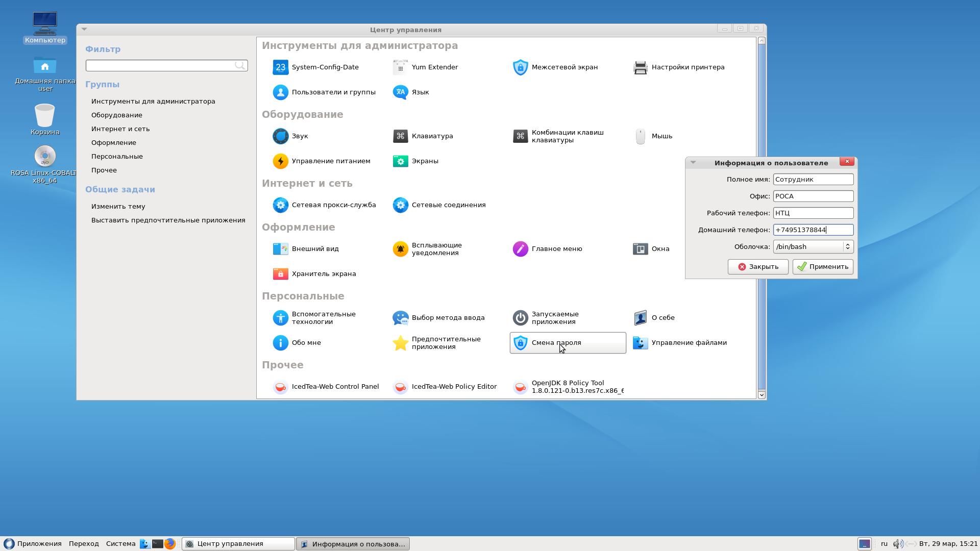Open printer settings (Настройки принтера) icon
This screenshot has height=551, width=980.
point(640,67)
